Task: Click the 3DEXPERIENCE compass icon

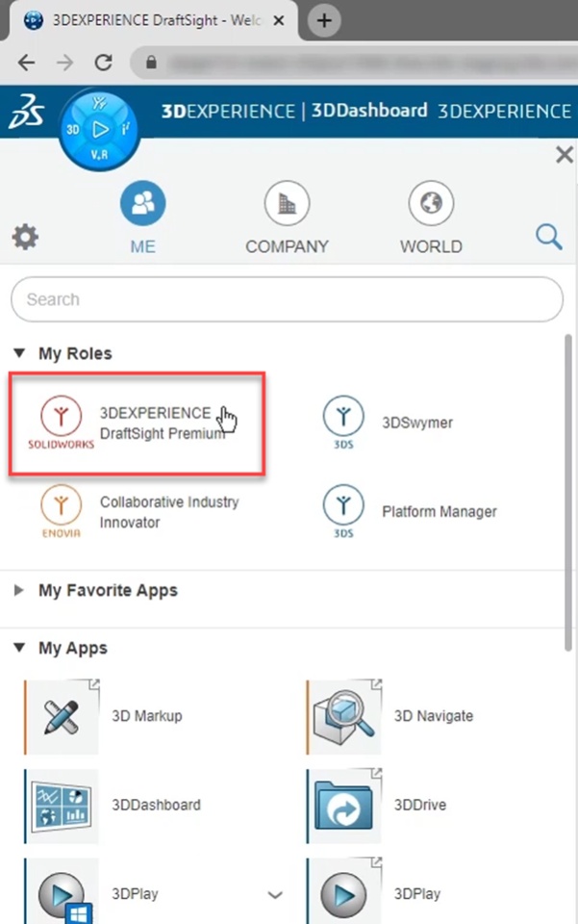Action: pos(100,128)
